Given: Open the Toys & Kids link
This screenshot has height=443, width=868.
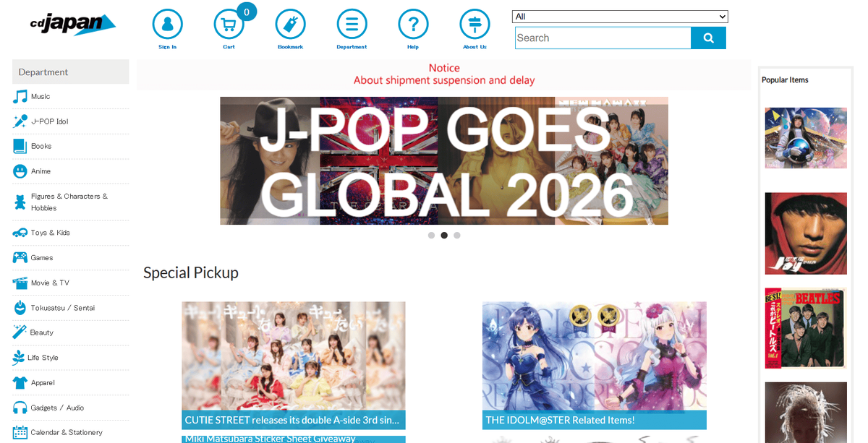Looking at the screenshot, I should 51,233.
